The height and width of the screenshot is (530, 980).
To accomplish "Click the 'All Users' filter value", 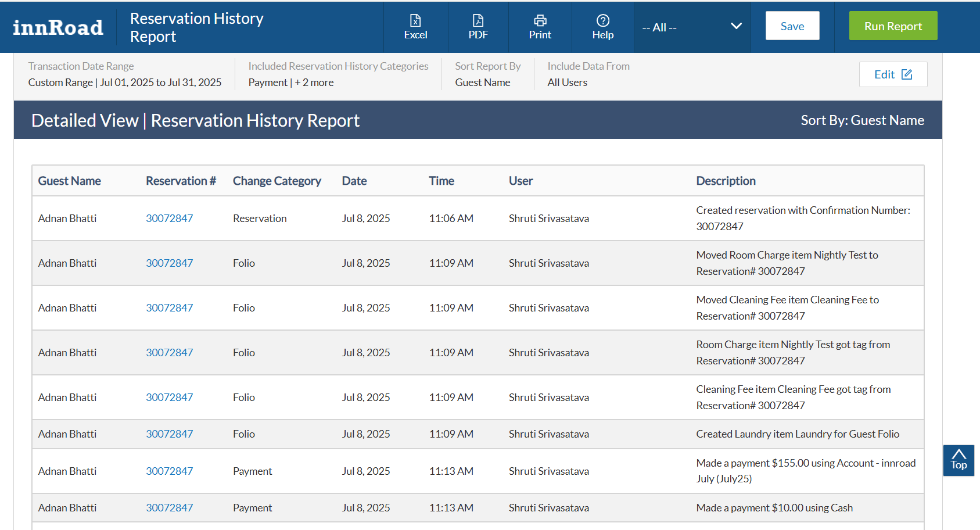I will (568, 83).
